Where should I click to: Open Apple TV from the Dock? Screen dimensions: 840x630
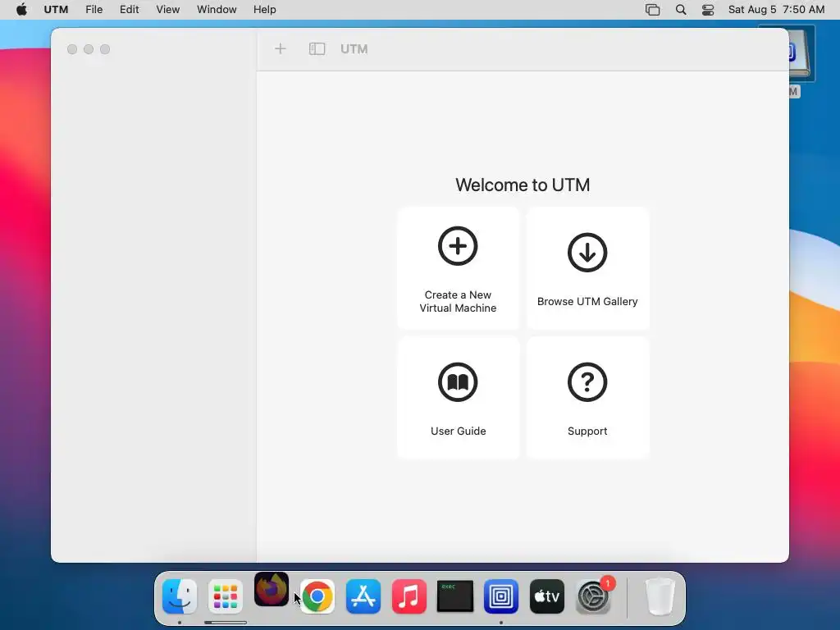547,596
